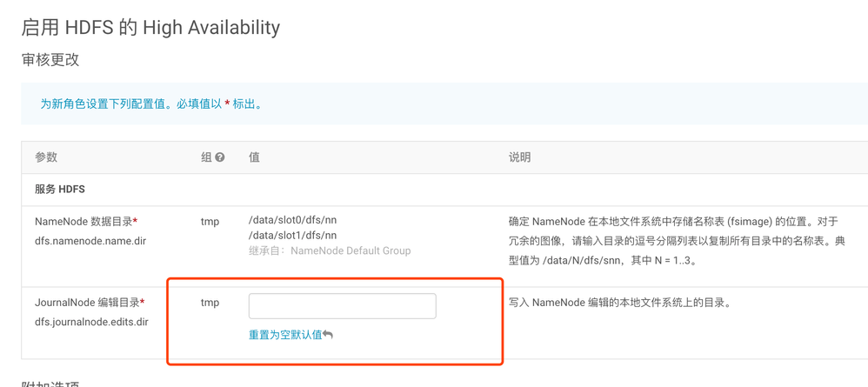This screenshot has height=387, width=868.
Task: Click the NameNode Default Group inherited text
Action: 350,250
